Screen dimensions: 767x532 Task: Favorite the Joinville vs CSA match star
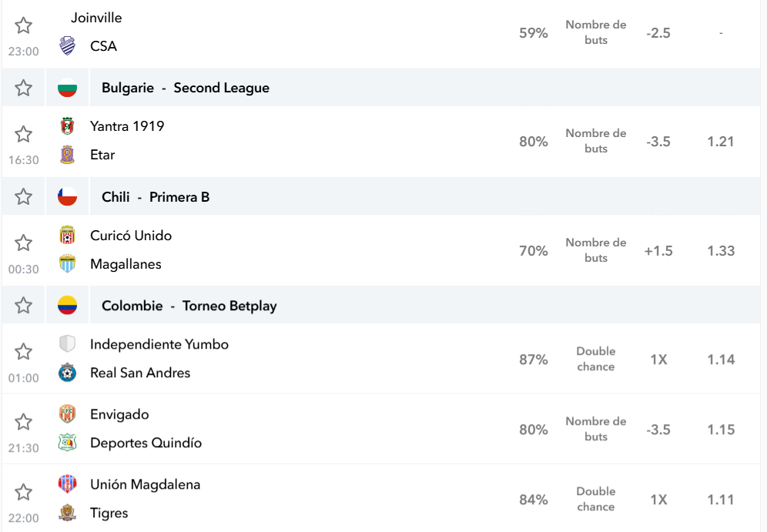[x=23, y=25]
